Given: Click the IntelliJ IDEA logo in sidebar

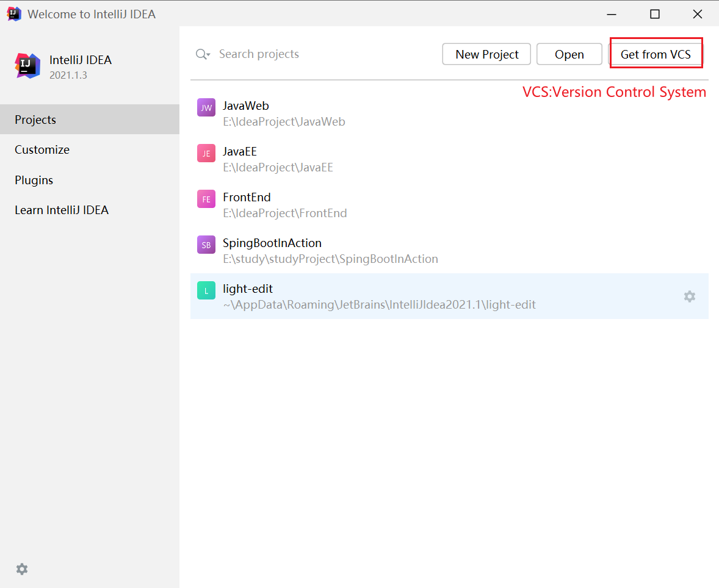Looking at the screenshot, I should tap(27, 66).
